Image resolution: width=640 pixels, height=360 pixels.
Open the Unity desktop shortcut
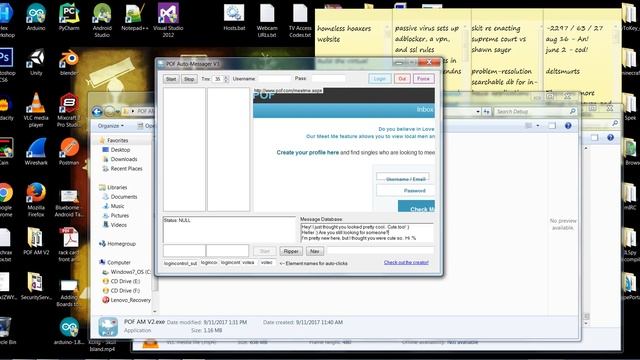pos(36,62)
